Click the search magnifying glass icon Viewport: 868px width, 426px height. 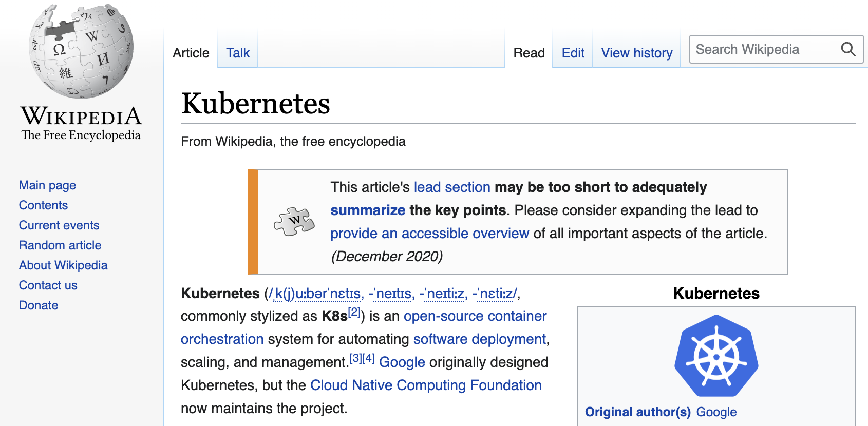(848, 49)
